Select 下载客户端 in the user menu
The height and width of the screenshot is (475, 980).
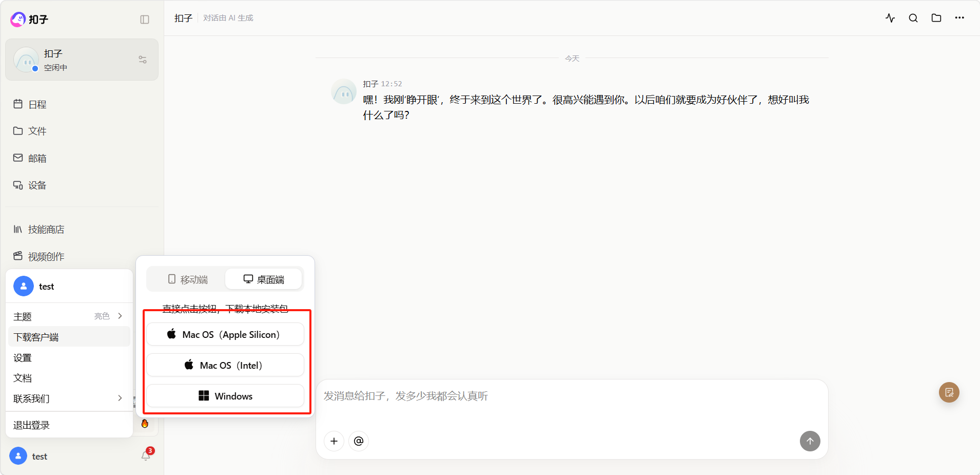point(69,337)
